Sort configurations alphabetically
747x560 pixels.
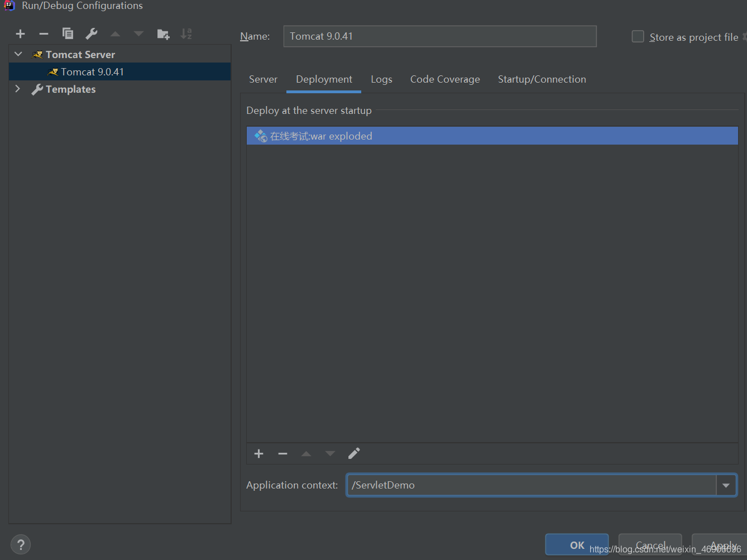[186, 34]
